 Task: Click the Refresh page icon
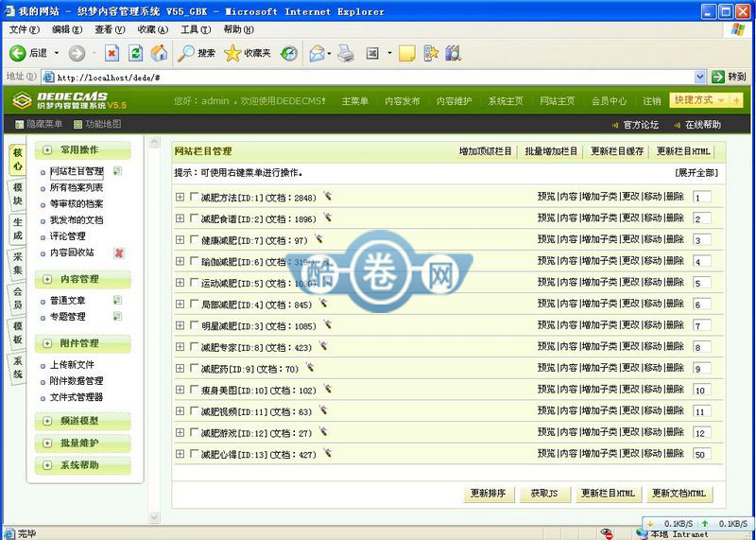pos(135,53)
